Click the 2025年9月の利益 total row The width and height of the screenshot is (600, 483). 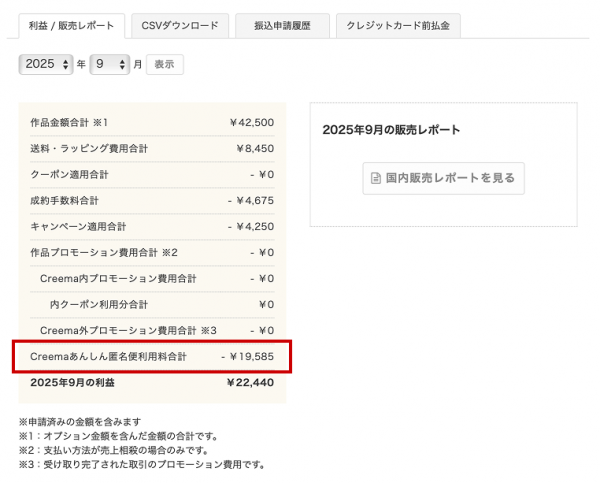[x=152, y=382]
